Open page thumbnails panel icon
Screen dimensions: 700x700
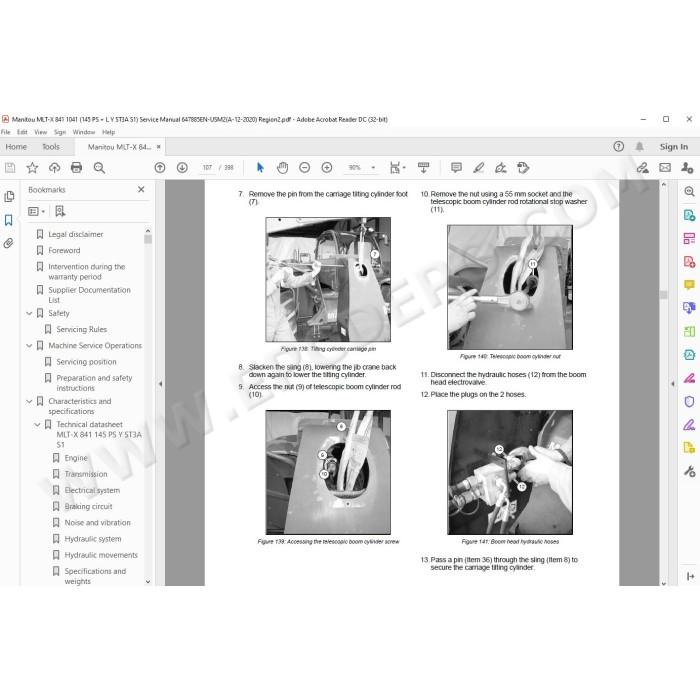pyautogui.click(x=9, y=196)
